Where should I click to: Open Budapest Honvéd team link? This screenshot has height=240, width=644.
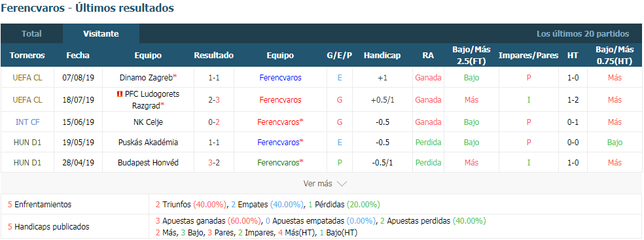[x=148, y=162]
